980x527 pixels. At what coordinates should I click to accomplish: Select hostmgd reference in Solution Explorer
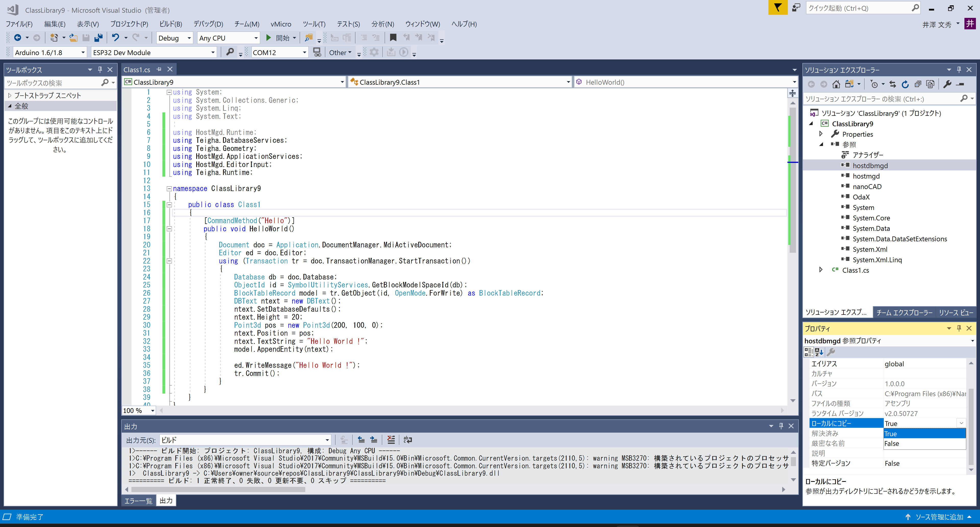coord(866,176)
